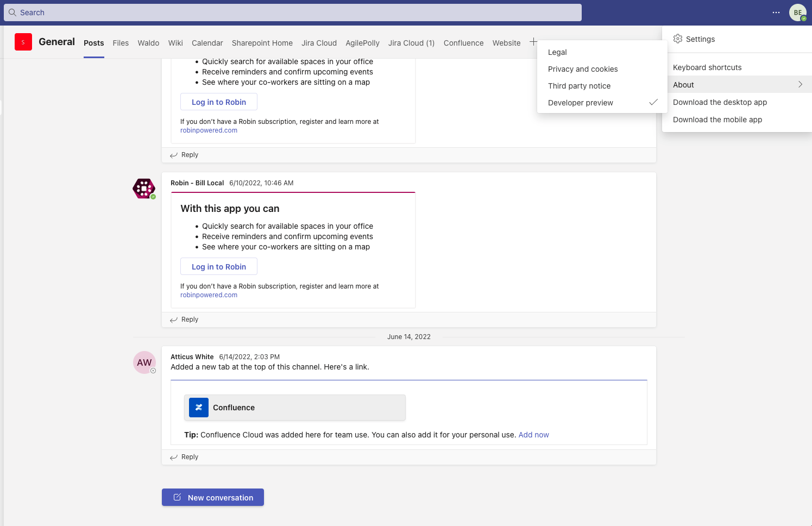
Task: Open the add tab plus menu
Action: 533,41
